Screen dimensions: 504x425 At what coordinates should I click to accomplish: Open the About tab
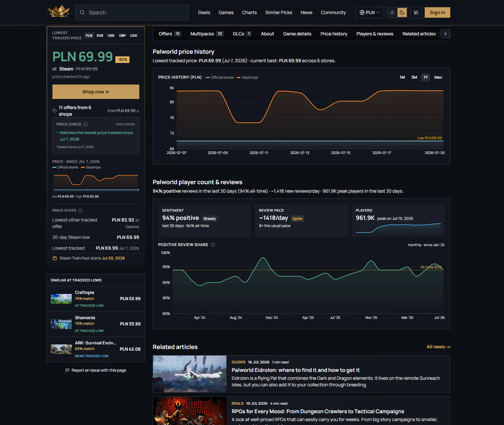267,34
